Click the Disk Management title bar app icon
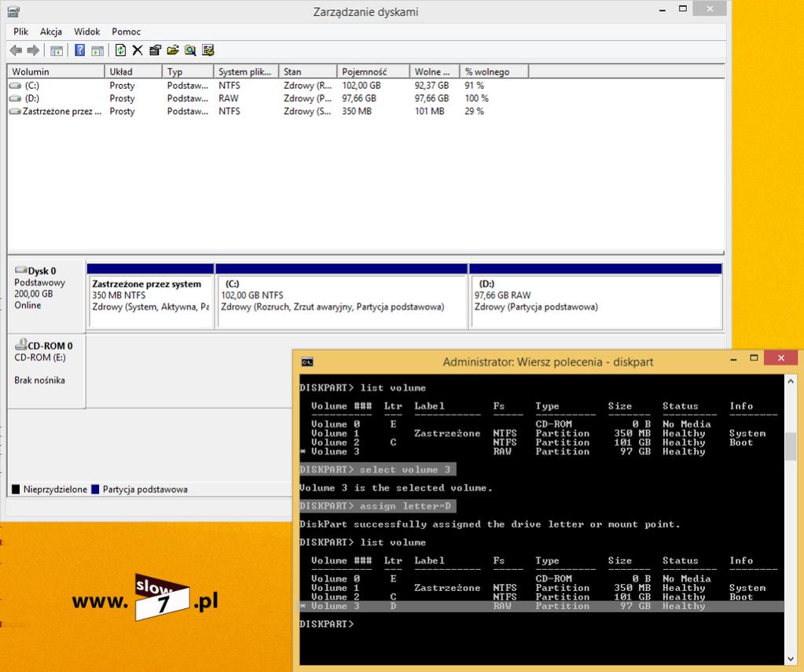The height and width of the screenshot is (672, 804). [14, 11]
